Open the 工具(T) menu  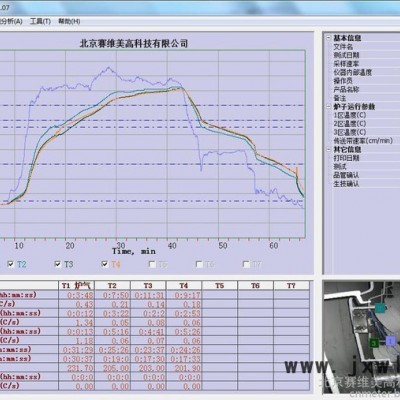pos(40,21)
